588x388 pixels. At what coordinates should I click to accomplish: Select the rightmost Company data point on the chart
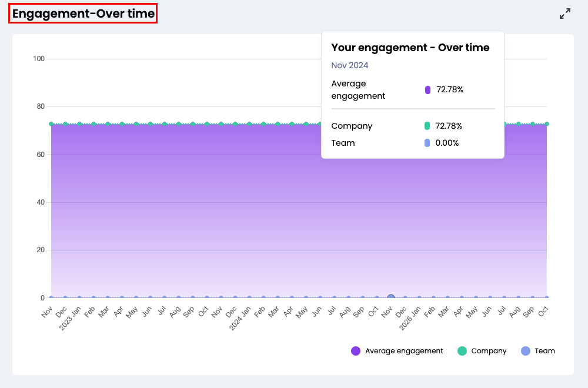click(547, 124)
